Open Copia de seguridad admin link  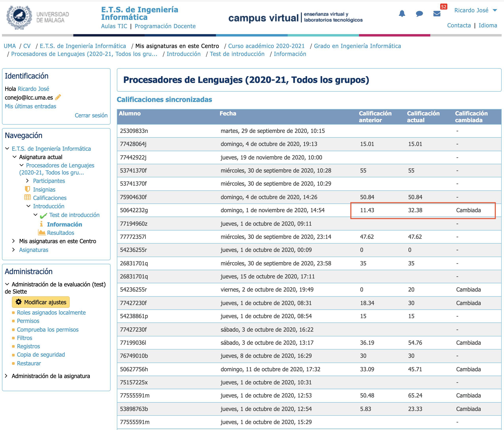41,354
